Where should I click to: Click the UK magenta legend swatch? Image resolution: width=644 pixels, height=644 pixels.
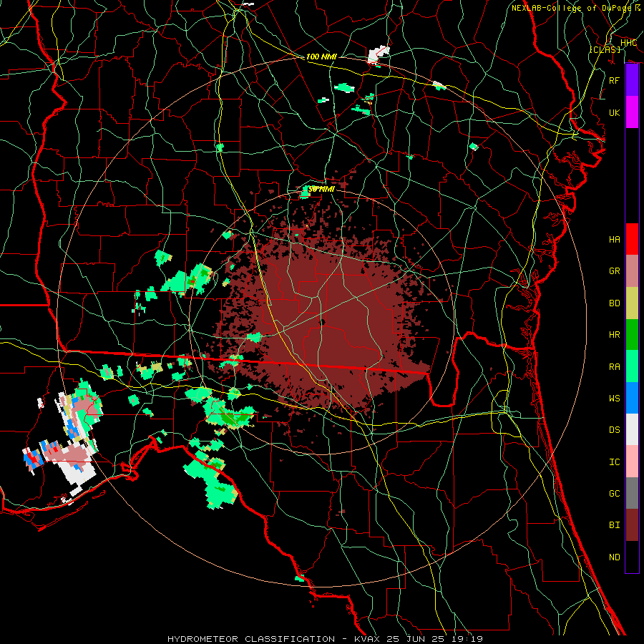coord(632,112)
